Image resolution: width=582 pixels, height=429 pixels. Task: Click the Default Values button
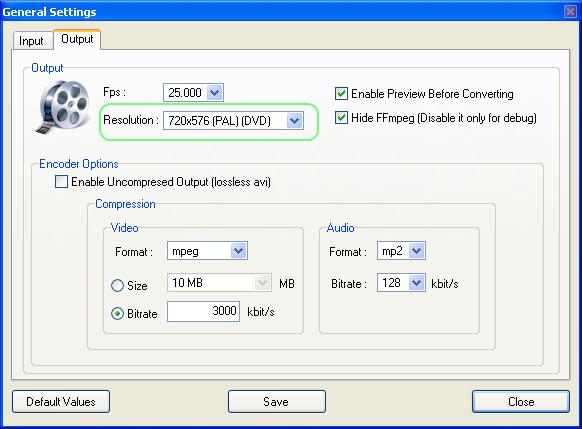click(x=61, y=402)
